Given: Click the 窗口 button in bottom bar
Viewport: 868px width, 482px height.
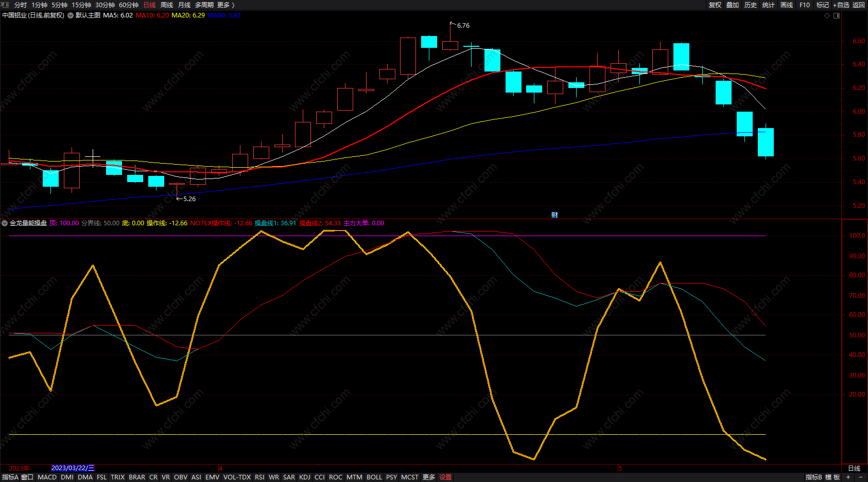Looking at the screenshot, I should point(27,477).
